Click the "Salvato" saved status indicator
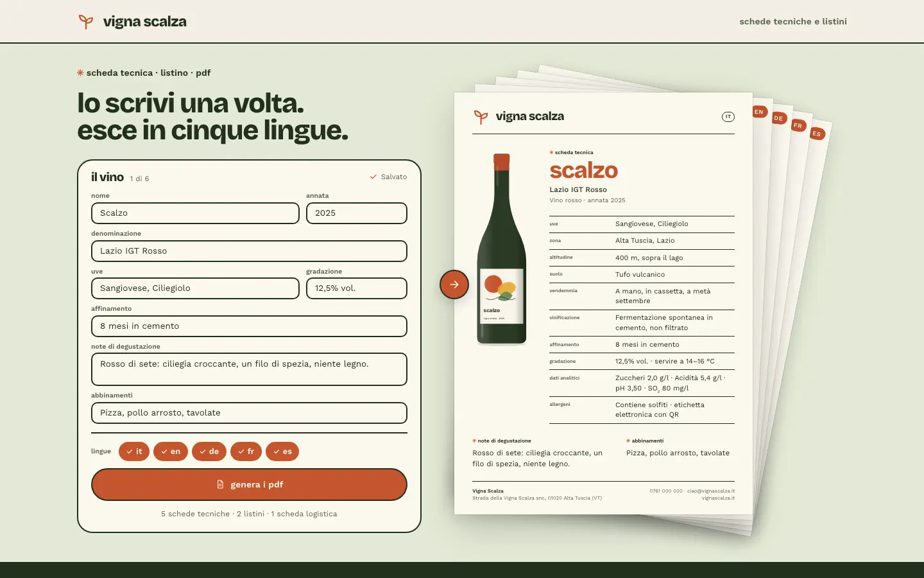The width and height of the screenshot is (924, 578). 388,177
